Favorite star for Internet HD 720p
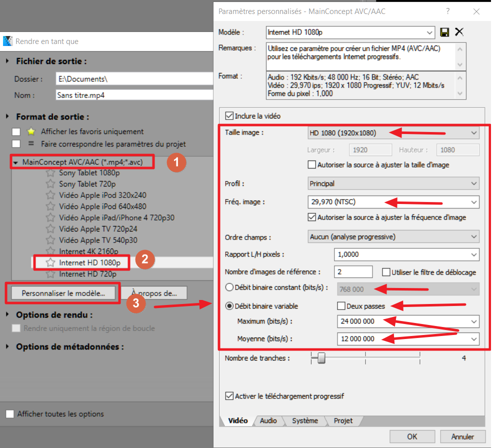Viewport: 494px width, 448px height. [x=50, y=274]
